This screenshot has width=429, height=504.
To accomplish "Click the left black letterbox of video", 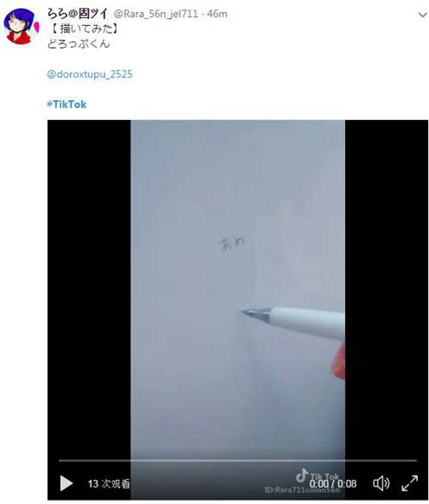I will pos(89,290).
